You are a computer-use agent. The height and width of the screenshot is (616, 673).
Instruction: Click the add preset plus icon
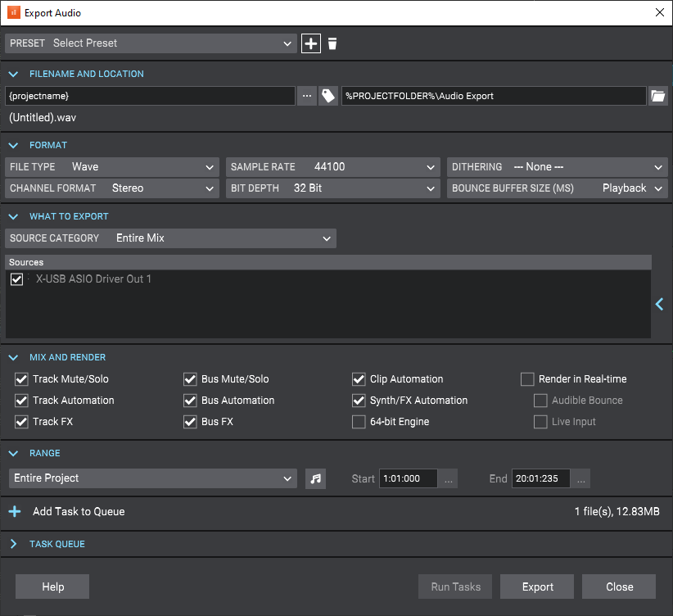(x=311, y=43)
